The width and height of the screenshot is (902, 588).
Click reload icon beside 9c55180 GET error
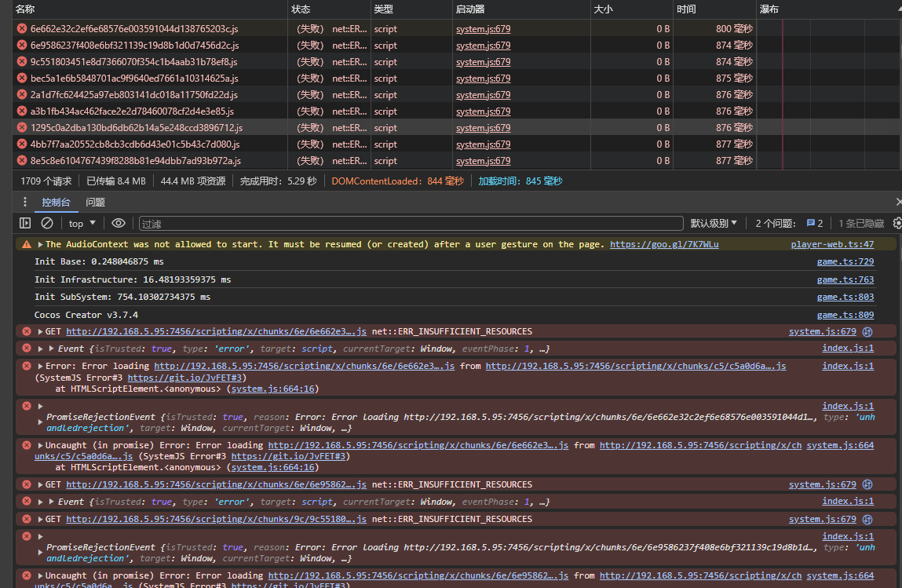[x=867, y=519]
